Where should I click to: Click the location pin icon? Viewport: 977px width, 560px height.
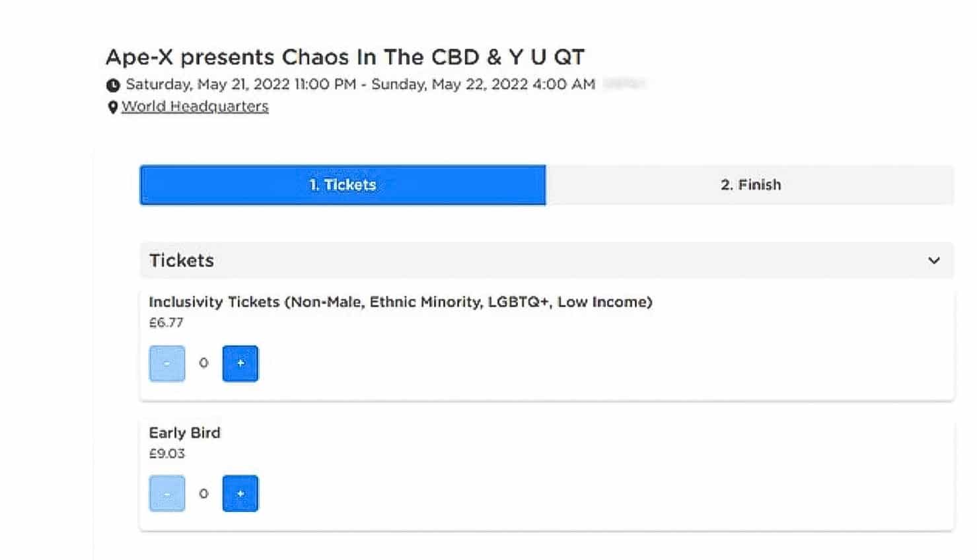113,107
